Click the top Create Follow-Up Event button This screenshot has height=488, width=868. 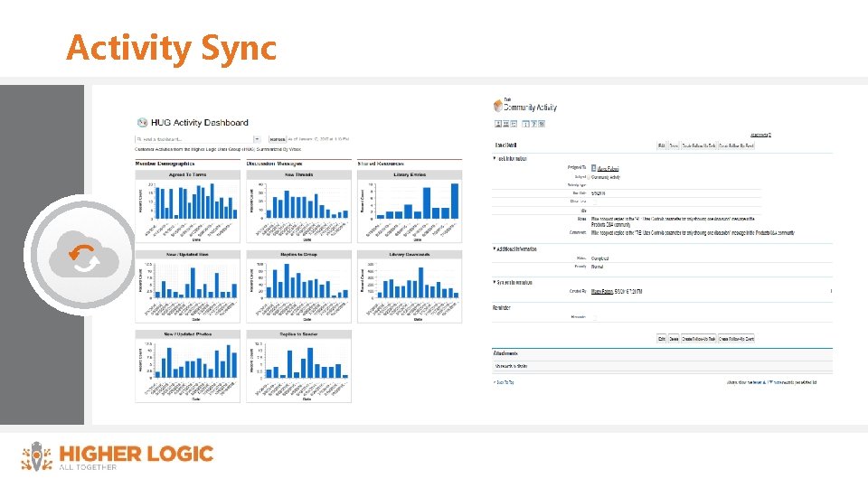[x=736, y=145]
